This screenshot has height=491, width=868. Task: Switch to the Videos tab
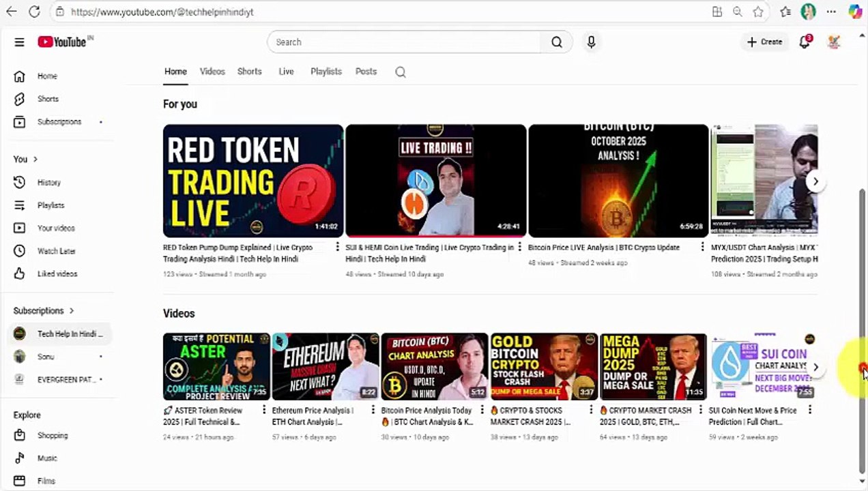(212, 72)
